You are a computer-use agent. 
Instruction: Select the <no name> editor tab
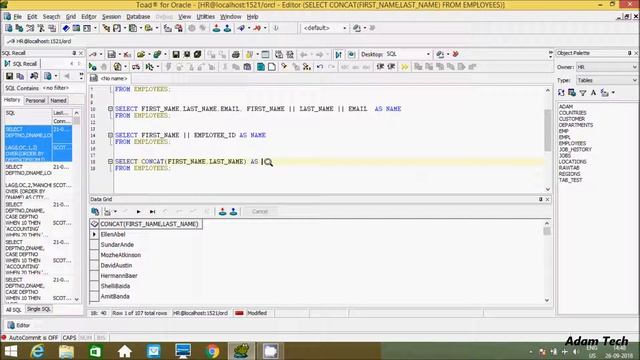[109, 78]
